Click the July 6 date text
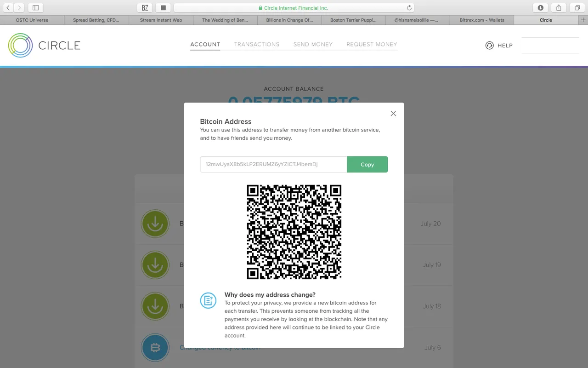Viewport: 588px width, 368px height. pos(433,348)
